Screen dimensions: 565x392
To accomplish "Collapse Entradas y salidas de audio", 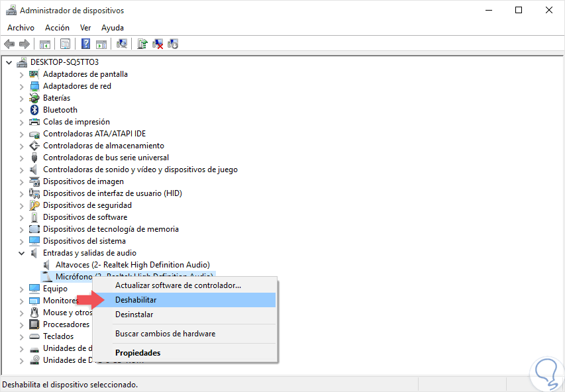I will pos(22,253).
